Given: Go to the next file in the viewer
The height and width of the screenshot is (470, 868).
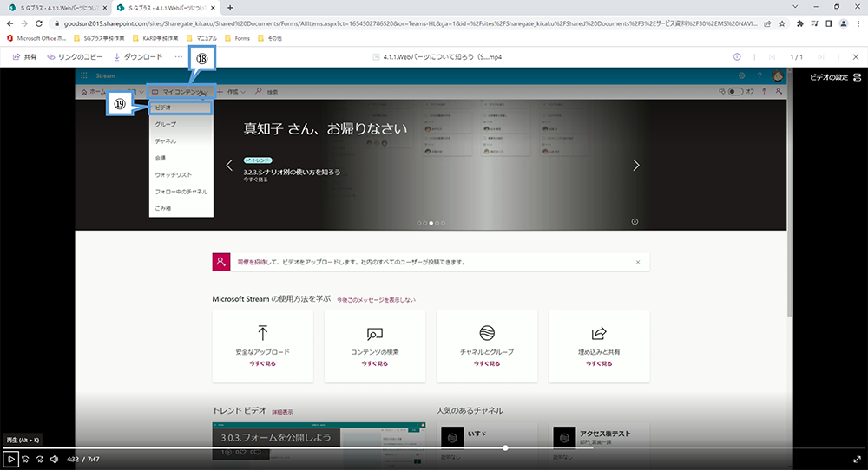Looking at the screenshot, I should coord(821,57).
